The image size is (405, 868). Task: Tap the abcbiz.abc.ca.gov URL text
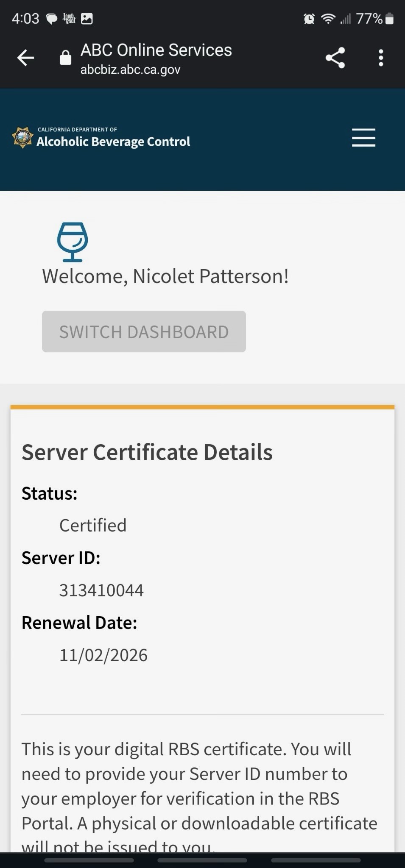pos(130,70)
